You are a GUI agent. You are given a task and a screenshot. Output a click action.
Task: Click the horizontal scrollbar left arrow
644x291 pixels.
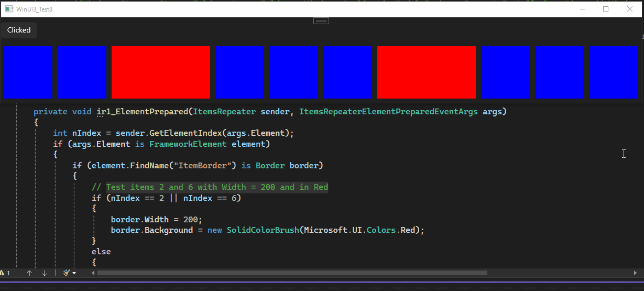[x=94, y=273]
